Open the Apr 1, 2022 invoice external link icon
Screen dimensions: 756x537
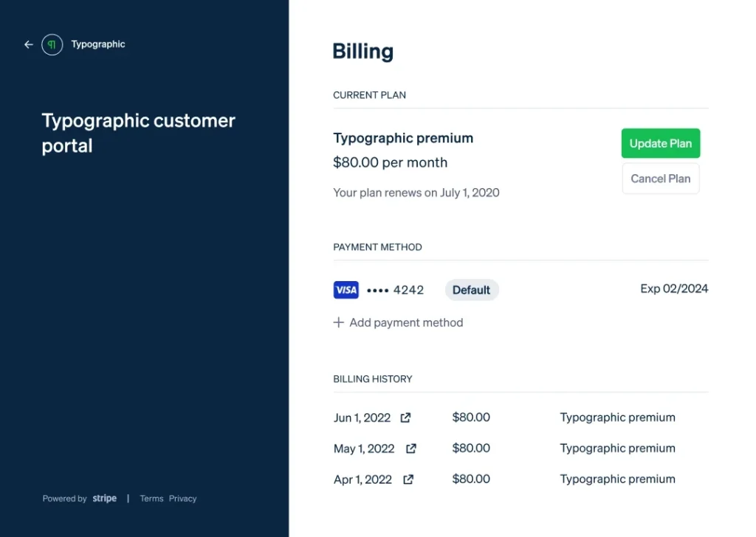click(x=407, y=479)
